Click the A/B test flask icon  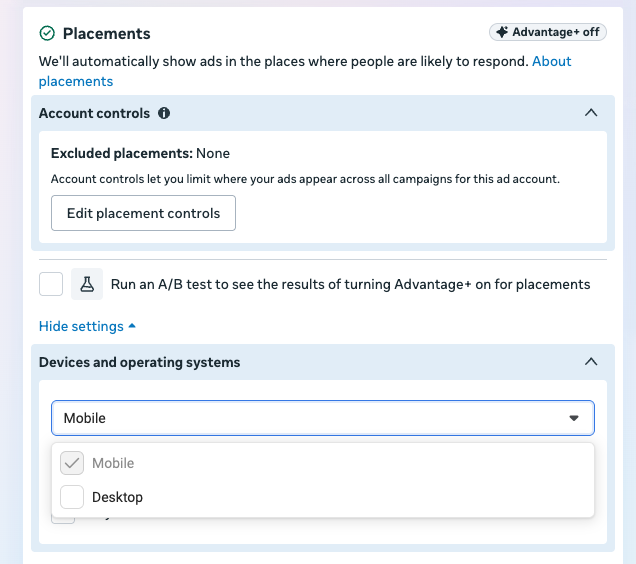click(87, 284)
